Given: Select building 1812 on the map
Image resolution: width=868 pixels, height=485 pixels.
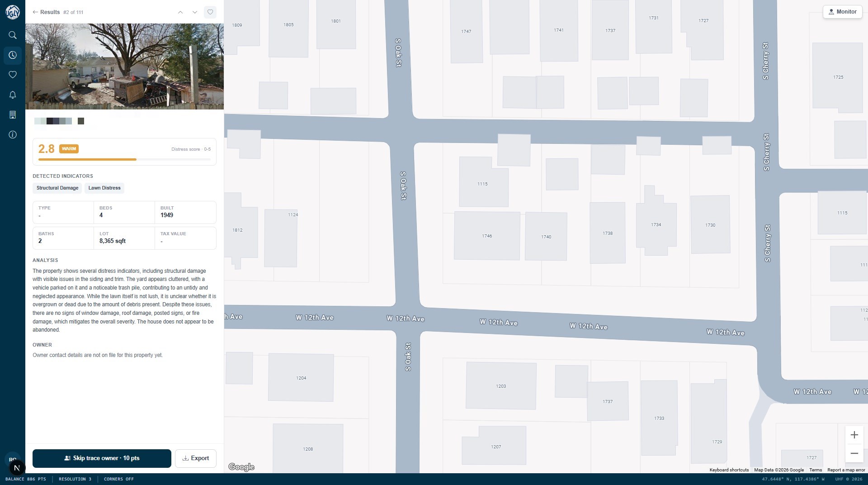Looking at the screenshot, I should pos(237,230).
